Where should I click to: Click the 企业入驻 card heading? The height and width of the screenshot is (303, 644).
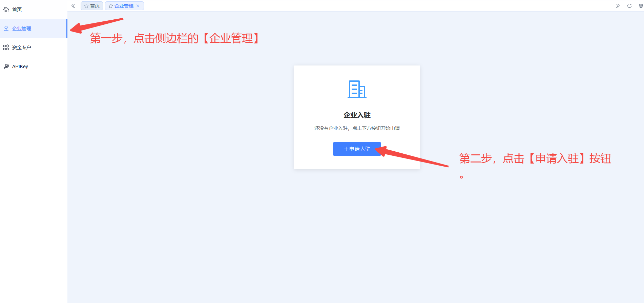click(357, 115)
